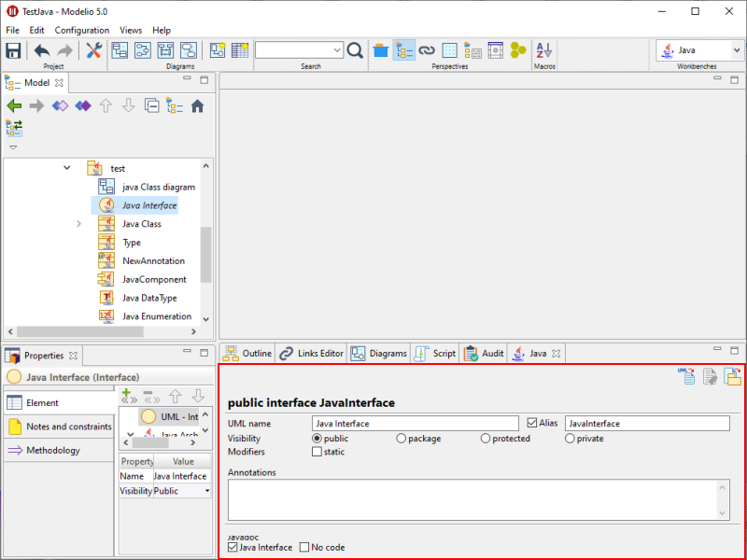Uncheck the Java Interface javadoc checkbox
The width and height of the screenshot is (747, 560).
(x=233, y=547)
